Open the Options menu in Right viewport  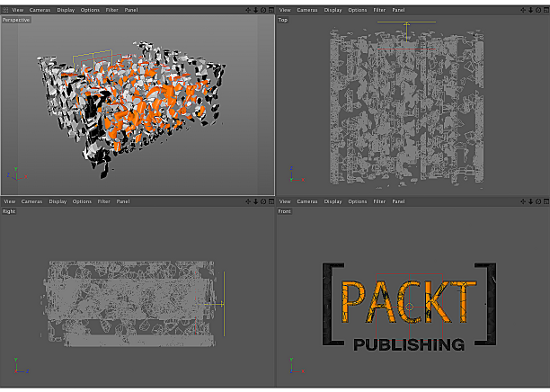point(82,201)
